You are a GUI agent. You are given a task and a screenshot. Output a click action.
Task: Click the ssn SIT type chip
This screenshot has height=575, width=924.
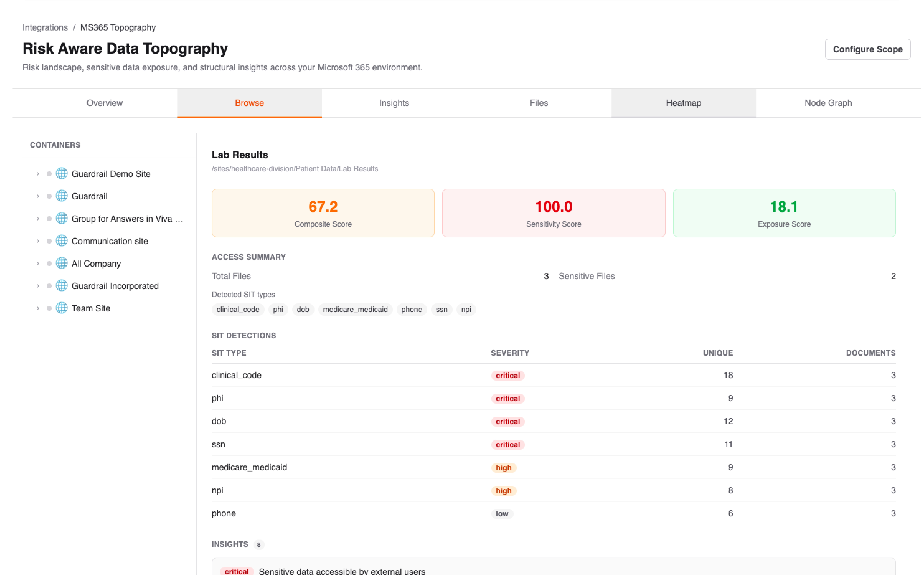click(x=442, y=310)
